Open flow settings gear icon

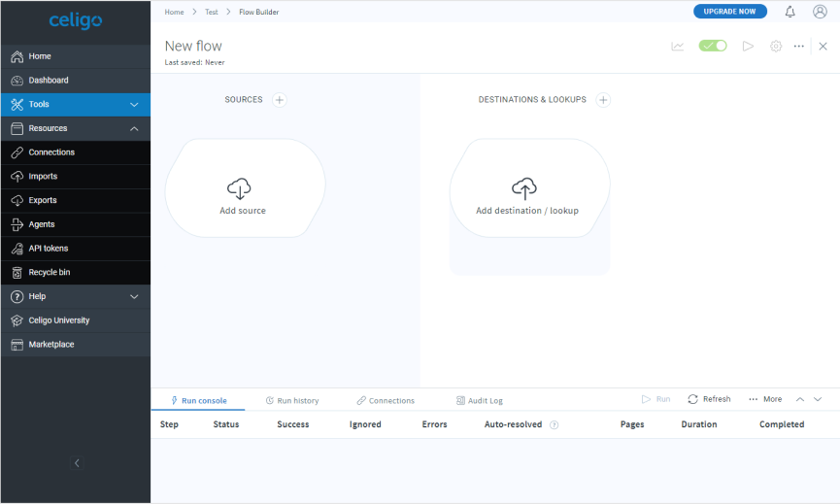[775, 46]
